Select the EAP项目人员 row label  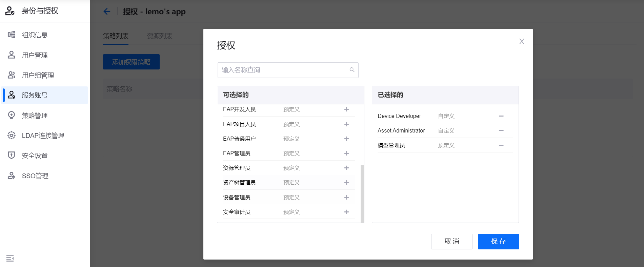tap(239, 124)
